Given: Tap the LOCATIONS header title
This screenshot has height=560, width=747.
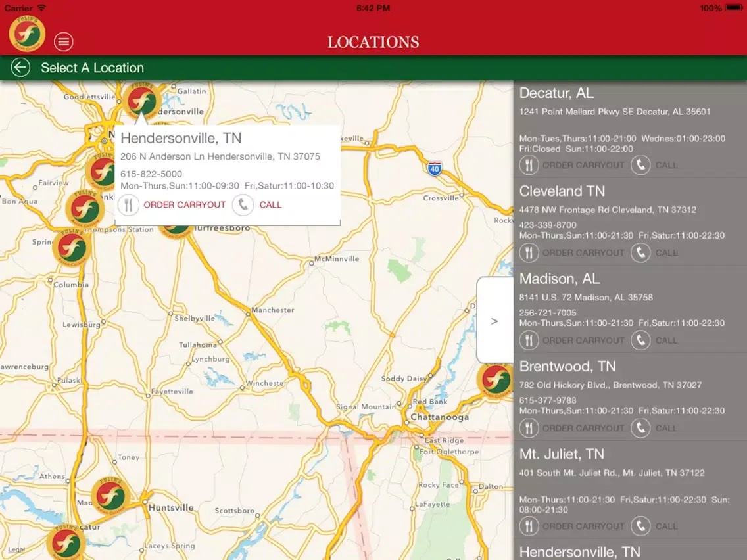Looking at the screenshot, I should pyautogui.click(x=373, y=42).
